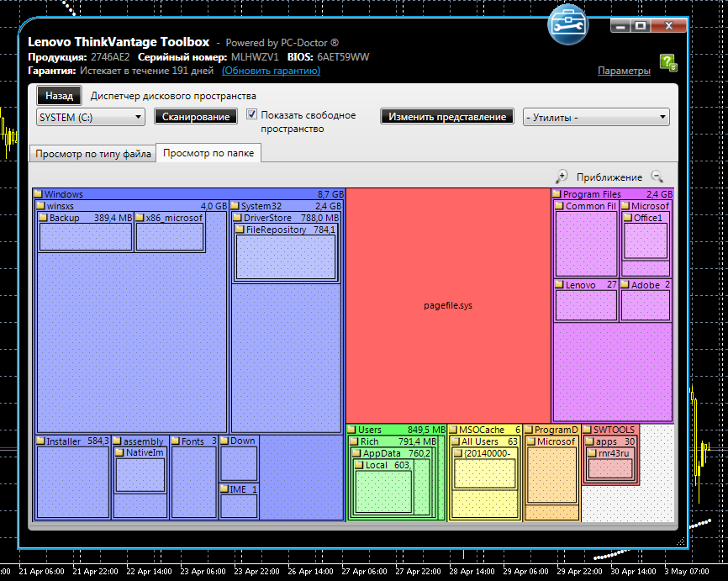
Task: Select the red pagefile.sys block
Action: [x=448, y=305]
